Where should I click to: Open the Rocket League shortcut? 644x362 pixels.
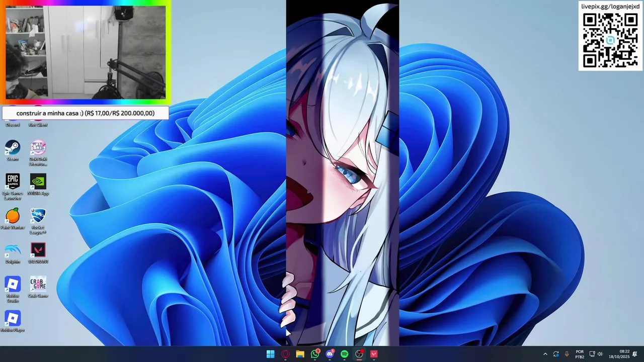click(38, 221)
